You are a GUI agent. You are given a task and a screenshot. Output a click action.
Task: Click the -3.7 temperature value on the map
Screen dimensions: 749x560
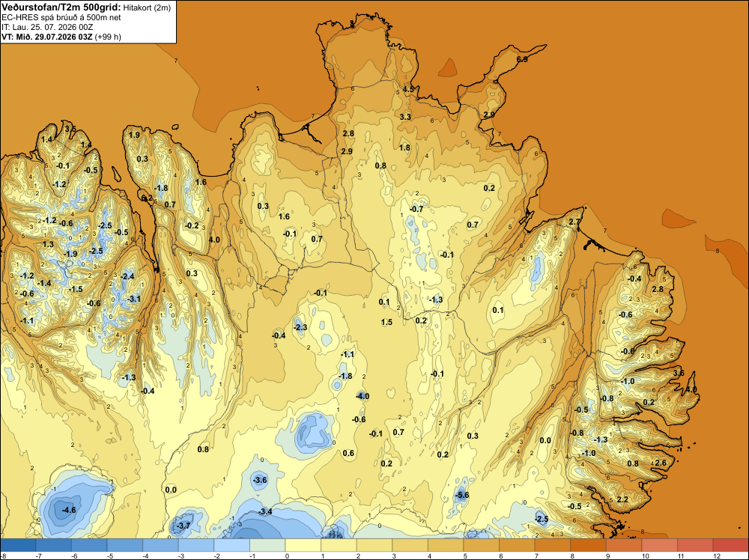[184, 526]
